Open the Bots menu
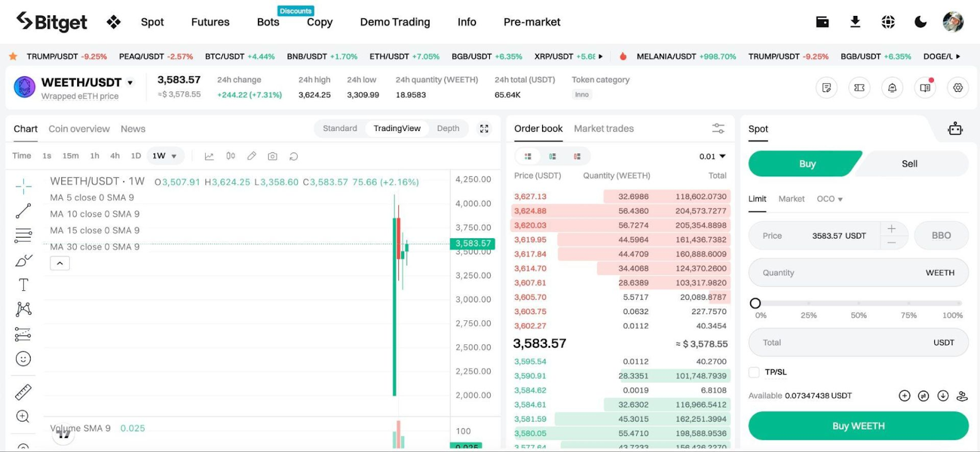The width and height of the screenshot is (980, 452). (x=268, y=22)
